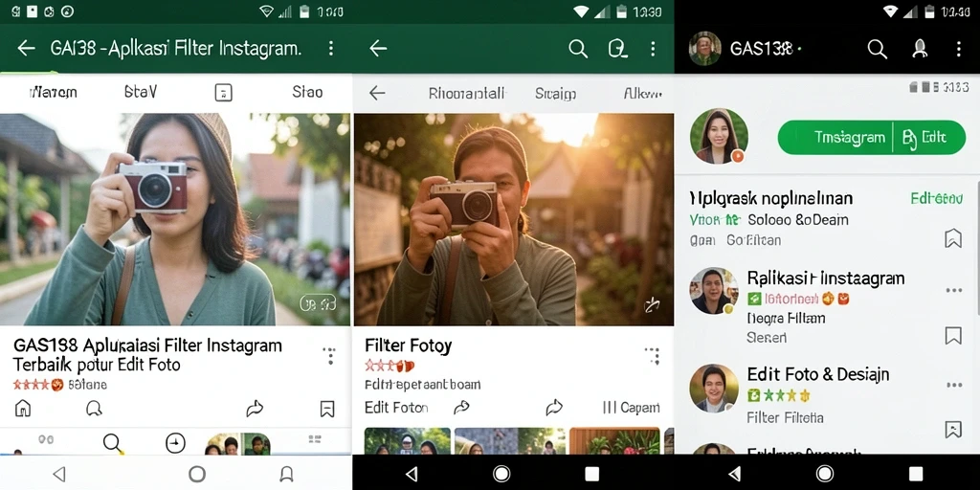Image resolution: width=980 pixels, height=490 pixels.
Task: Open the man with camera sunset photo
Action: click(514, 219)
